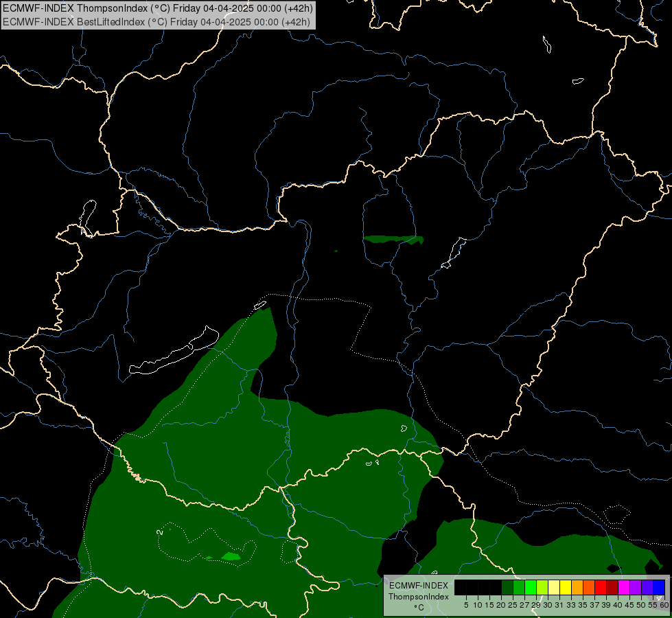Screen dimensions: 672x618
Task: Click the legend value label 33
Action: click(x=571, y=605)
